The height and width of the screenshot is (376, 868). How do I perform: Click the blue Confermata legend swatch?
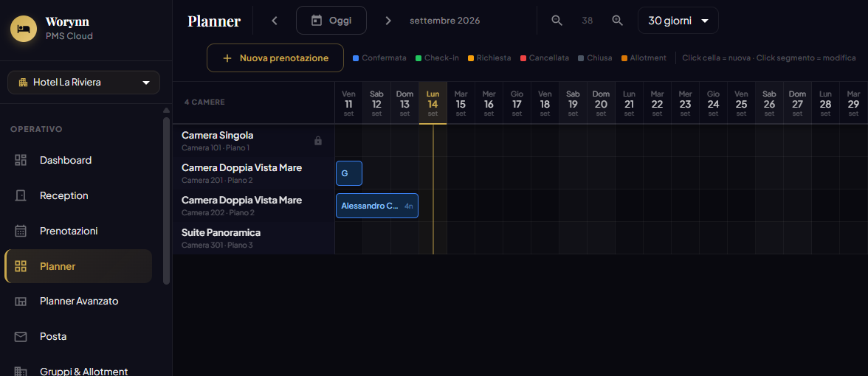pos(356,58)
